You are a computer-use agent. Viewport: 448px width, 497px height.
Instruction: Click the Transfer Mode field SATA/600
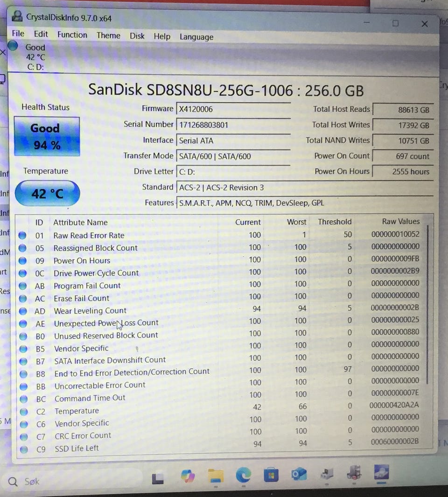[x=233, y=156]
